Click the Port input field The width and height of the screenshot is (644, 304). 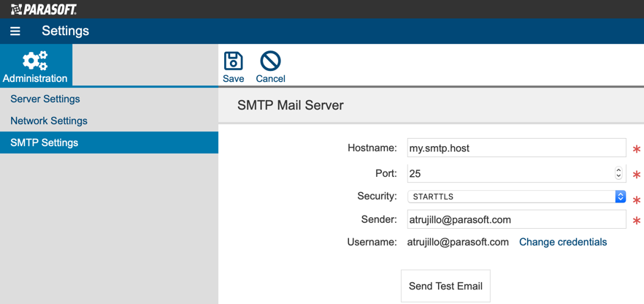point(517,173)
